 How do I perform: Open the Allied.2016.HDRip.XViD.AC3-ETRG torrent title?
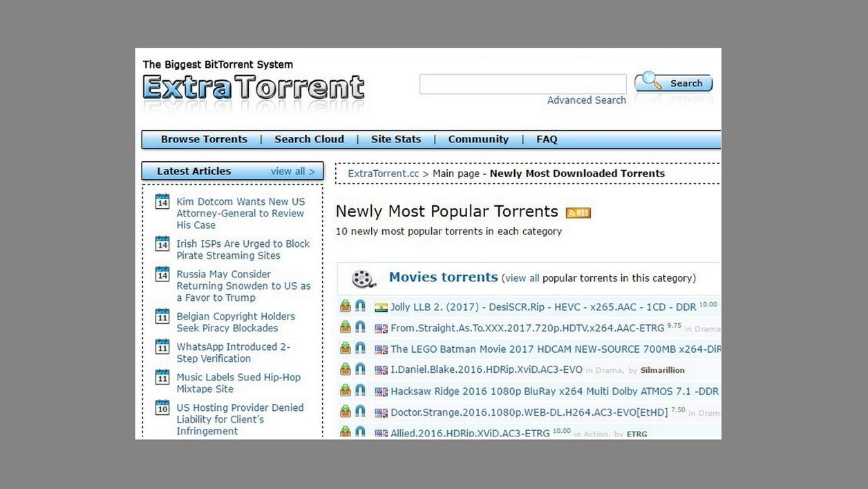click(470, 433)
